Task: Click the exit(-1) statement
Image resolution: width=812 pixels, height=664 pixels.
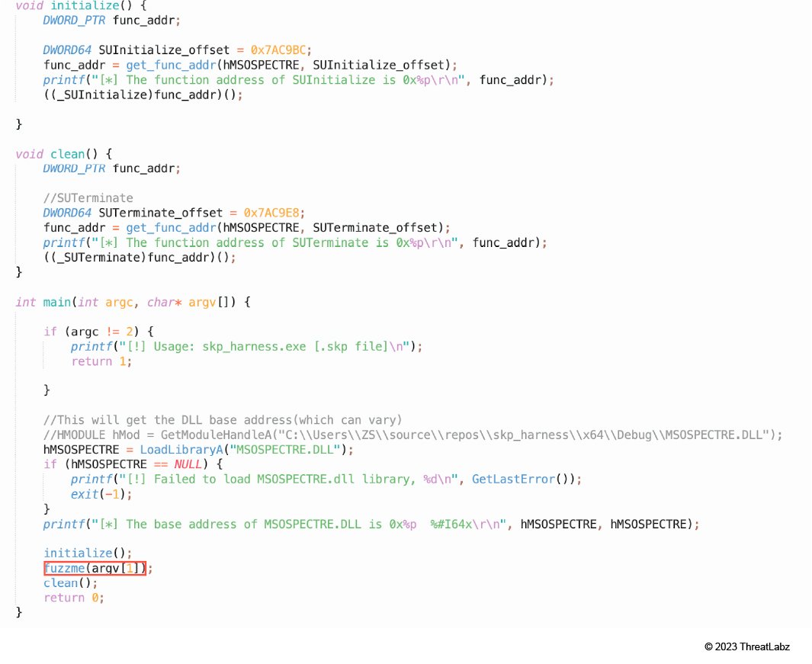Action: click(101, 494)
